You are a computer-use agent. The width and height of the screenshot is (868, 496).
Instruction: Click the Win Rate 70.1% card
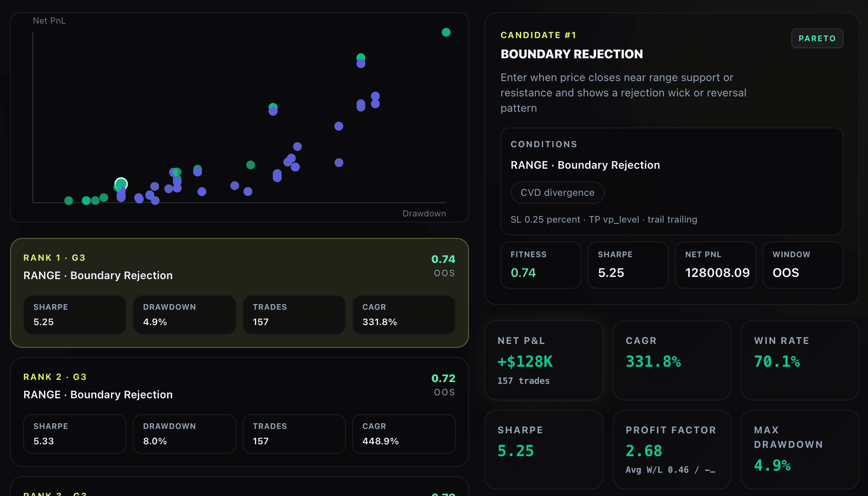(800, 360)
